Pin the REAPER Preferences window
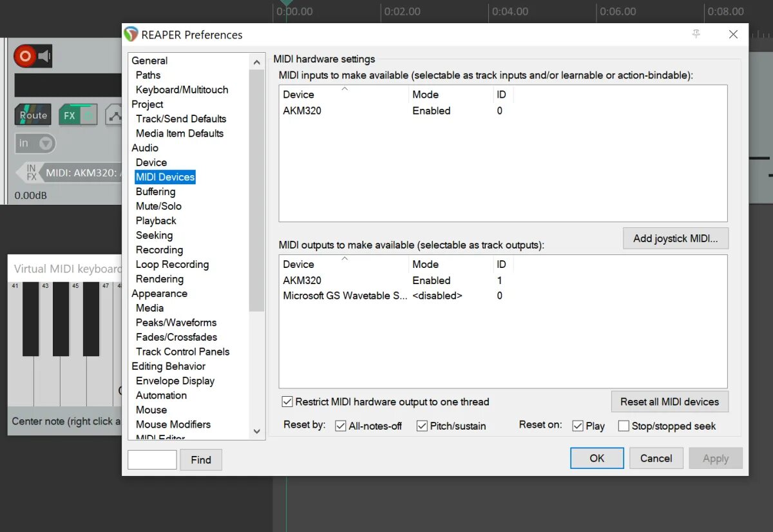Viewport: 773px width, 532px height. (x=696, y=34)
